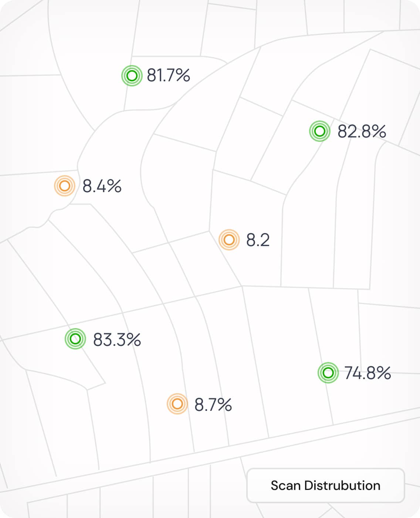Select the orange marker labeled 8.7%
The height and width of the screenshot is (518, 420).
click(x=177, y=404)
